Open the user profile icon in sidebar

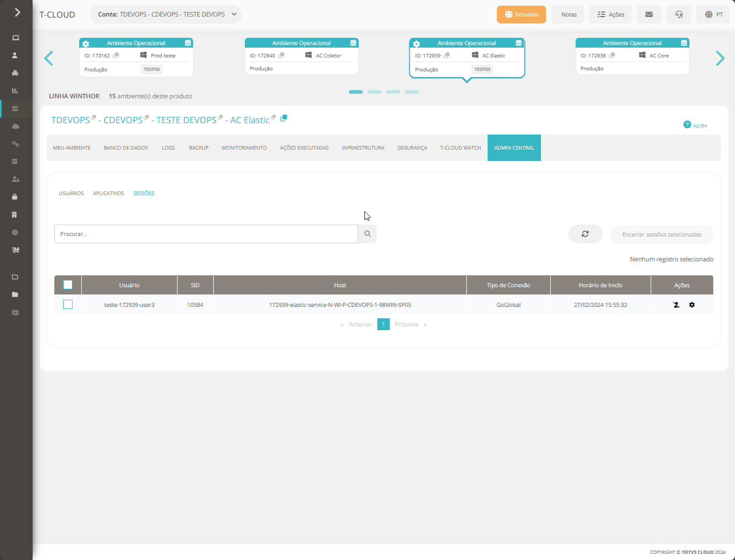click(x=15, y=55)
